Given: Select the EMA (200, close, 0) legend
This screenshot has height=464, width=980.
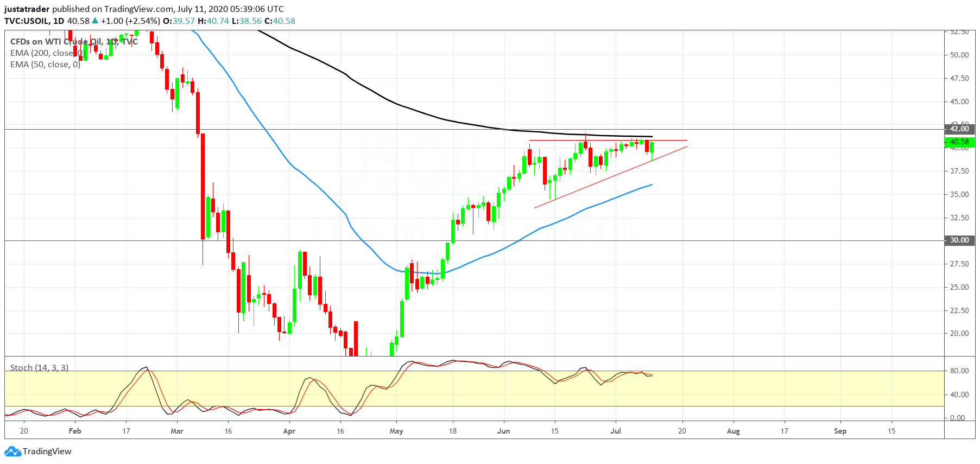Looking at the screenshot, I should point(47,53).
